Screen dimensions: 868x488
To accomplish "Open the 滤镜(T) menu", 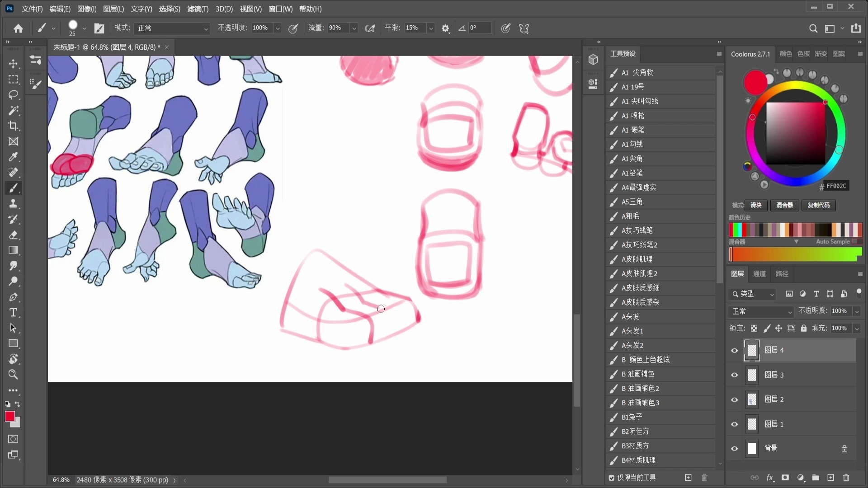I will point(198,9).
